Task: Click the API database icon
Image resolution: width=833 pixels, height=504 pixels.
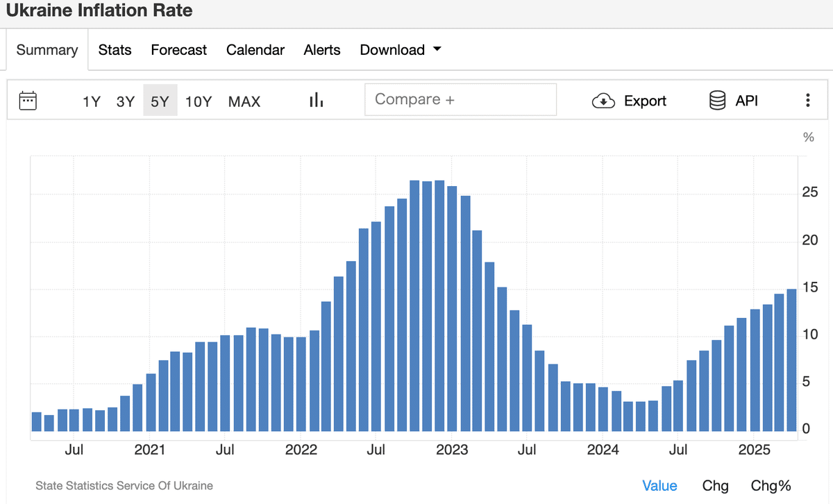Action: pos(717,101)
